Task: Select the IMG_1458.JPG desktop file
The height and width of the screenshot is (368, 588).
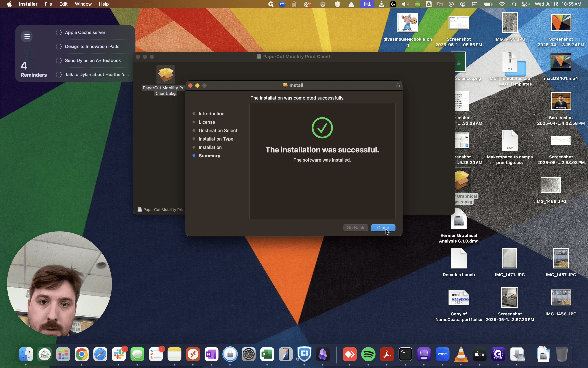Action: 561,298
